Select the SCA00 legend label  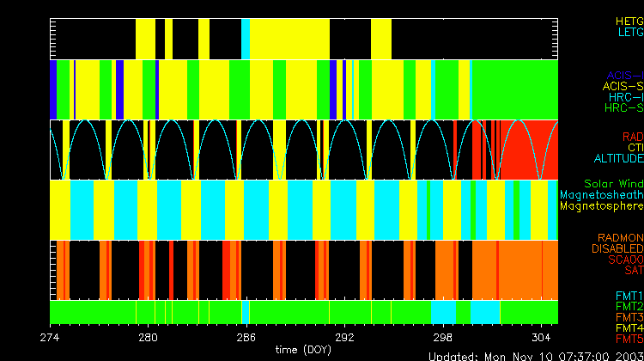(x=626, y=260)
